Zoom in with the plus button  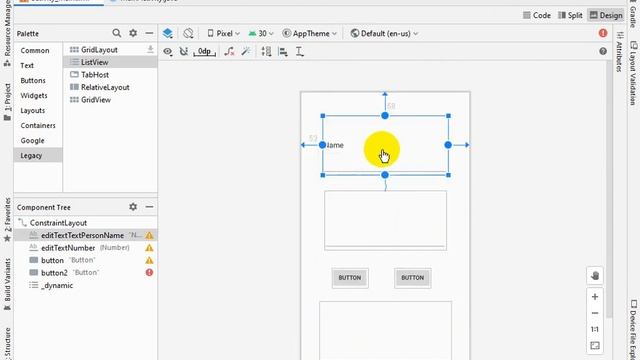click(x=595, y=297)
